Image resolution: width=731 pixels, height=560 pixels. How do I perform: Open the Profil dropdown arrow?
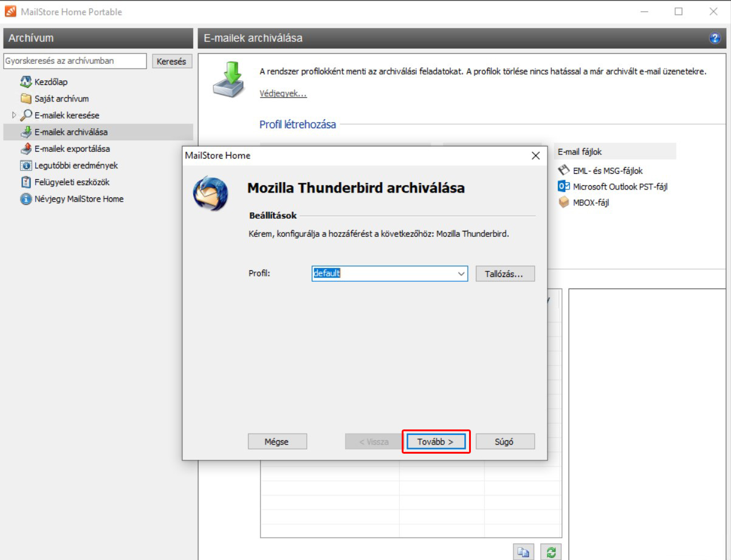coord(462,274)
